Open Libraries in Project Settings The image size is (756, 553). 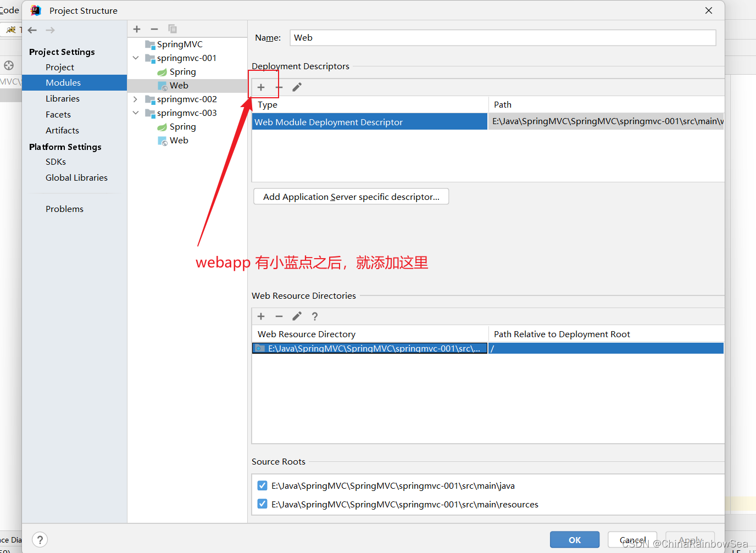[63, 99]
